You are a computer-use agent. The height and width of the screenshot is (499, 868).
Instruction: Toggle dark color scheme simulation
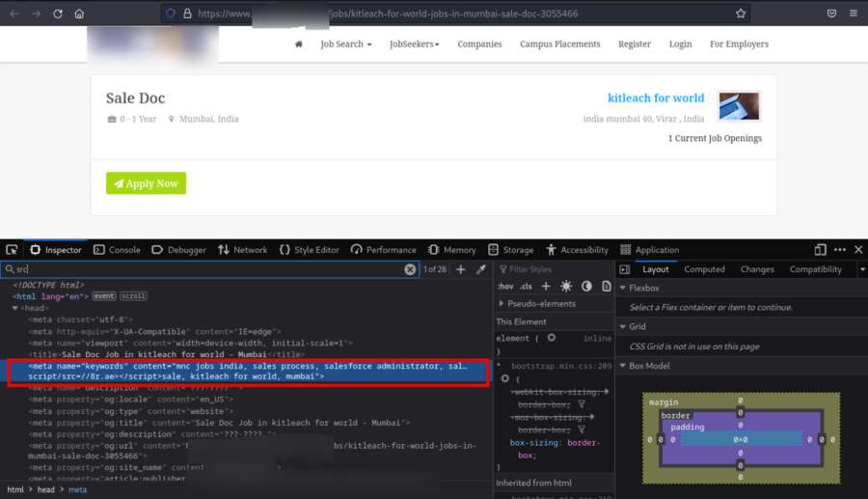[586, 287]
